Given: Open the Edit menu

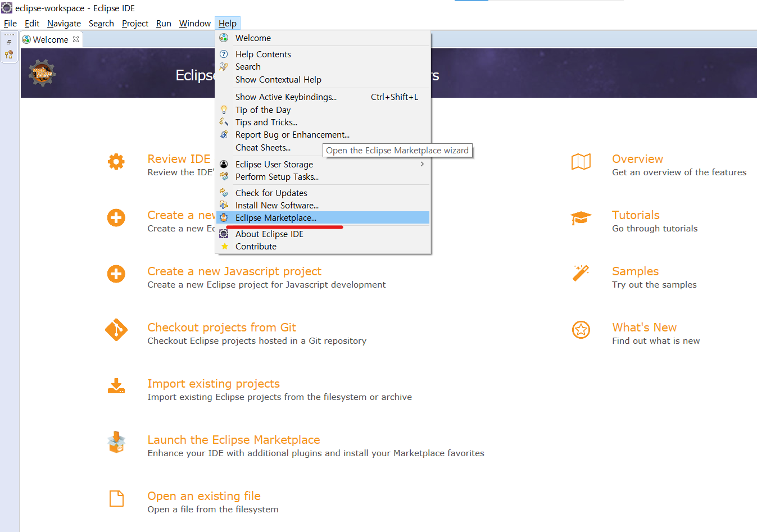Looking at the screenshot, I should [32, 24].
